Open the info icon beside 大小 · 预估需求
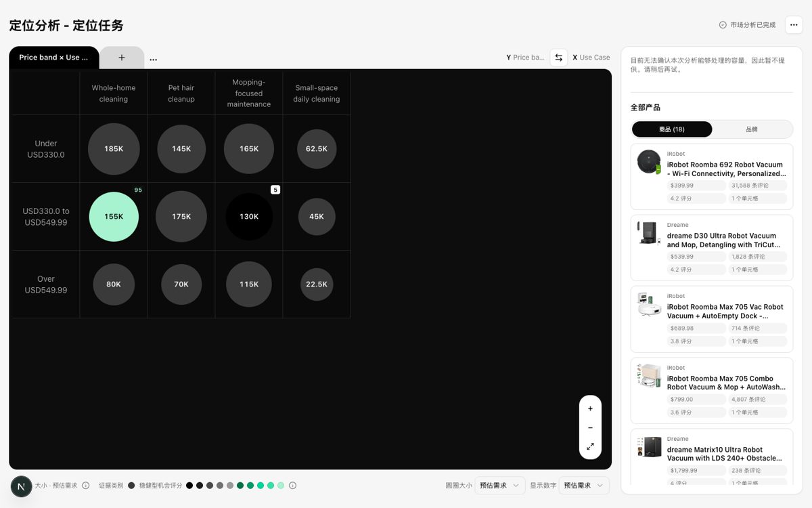The width and height of the screenshot is (812, 508). [x=86, y=486]
